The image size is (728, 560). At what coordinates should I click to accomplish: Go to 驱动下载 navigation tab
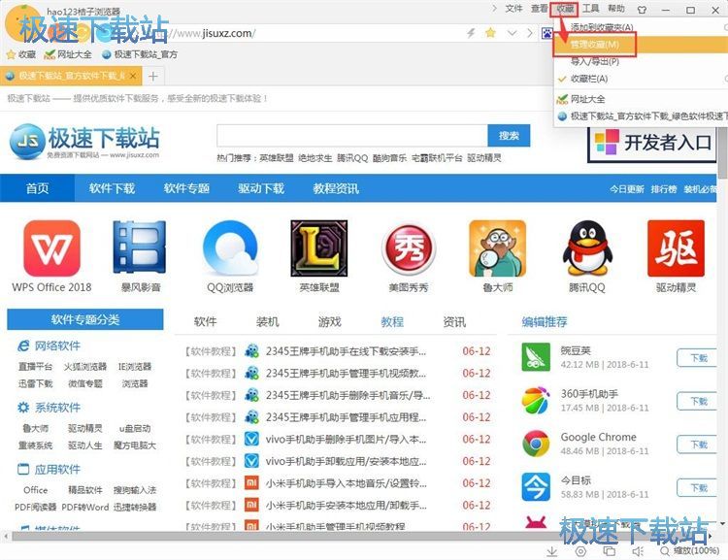pyautogui.click(x=261, y=188)
